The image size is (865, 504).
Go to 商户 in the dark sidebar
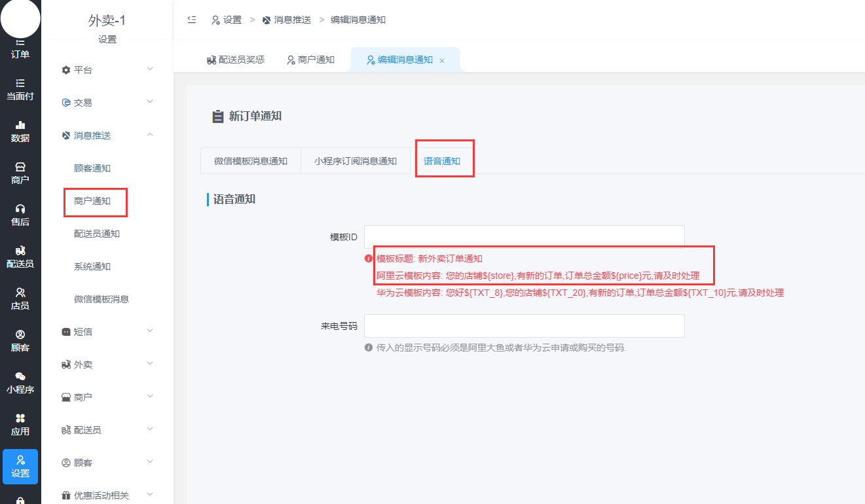(x=20, y=173)
